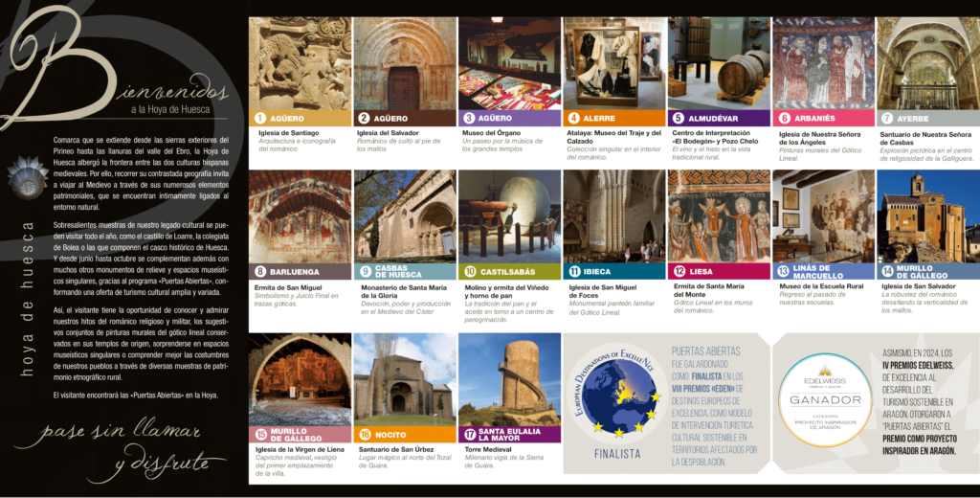Click the 'IV PREMIOS EDELWEISS' bold text
The width and height of the screenshot is (980, 498).
[918, 366]
